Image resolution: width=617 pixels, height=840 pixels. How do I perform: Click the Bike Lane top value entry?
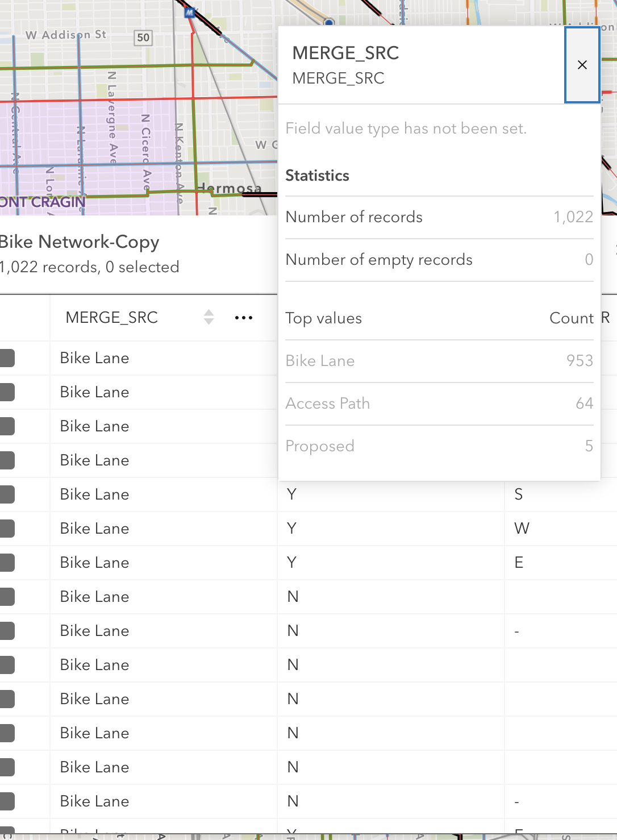tap(320, 361)
